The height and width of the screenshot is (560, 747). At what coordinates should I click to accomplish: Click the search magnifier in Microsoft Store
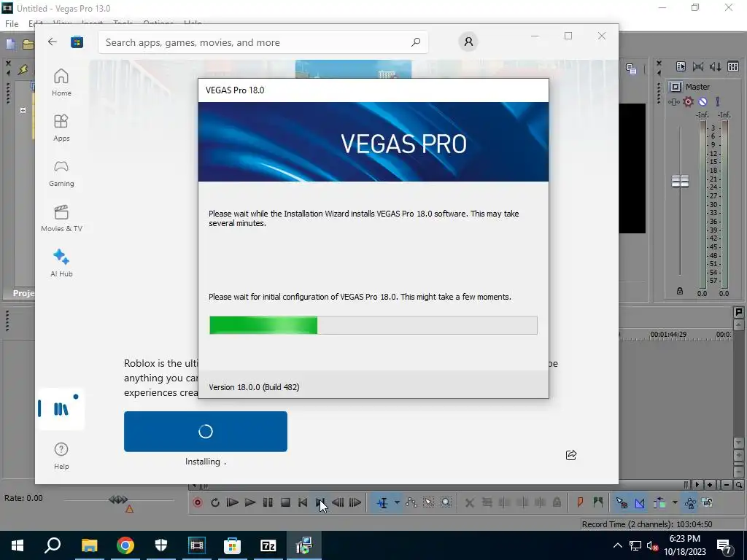point(415,42)
